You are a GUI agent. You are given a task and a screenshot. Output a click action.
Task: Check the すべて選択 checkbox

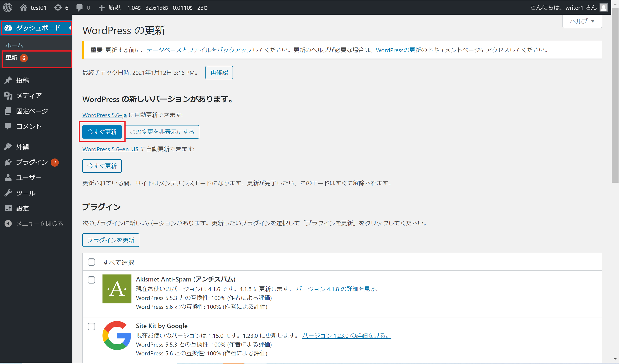(x=91, y=262)
